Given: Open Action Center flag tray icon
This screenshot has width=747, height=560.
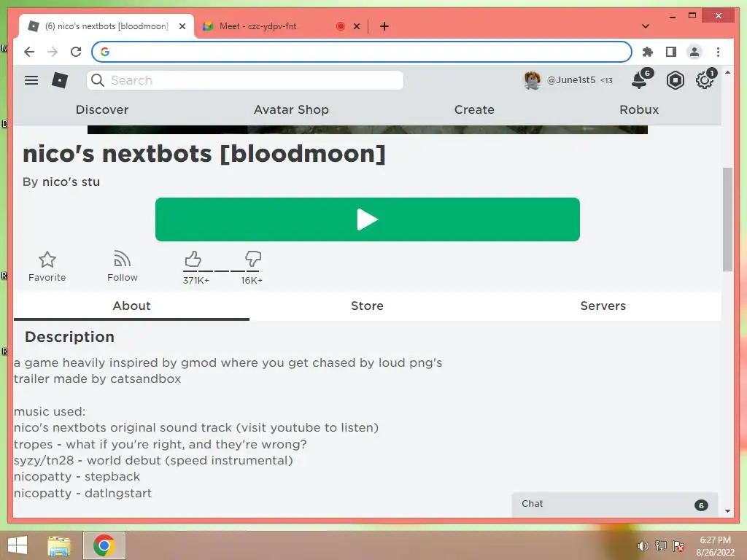Looking at the screenshot, I should pos(678,546).
